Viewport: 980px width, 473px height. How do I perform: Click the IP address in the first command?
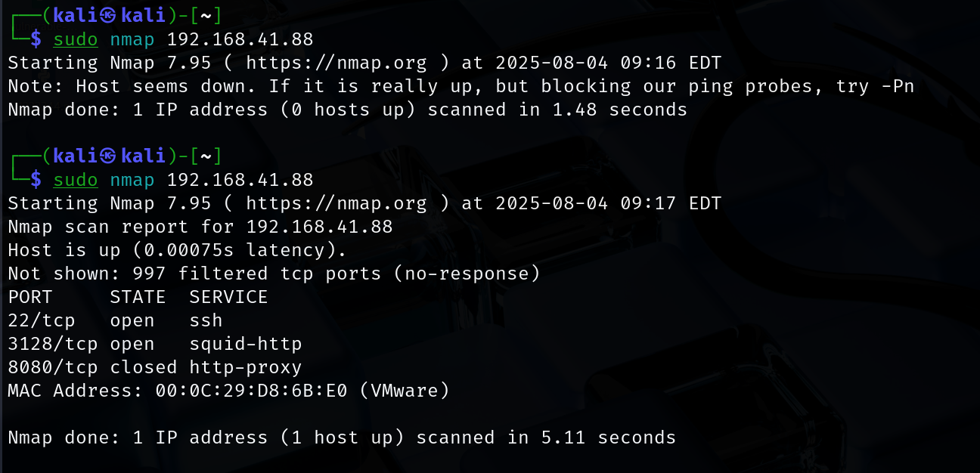point(240,39)
